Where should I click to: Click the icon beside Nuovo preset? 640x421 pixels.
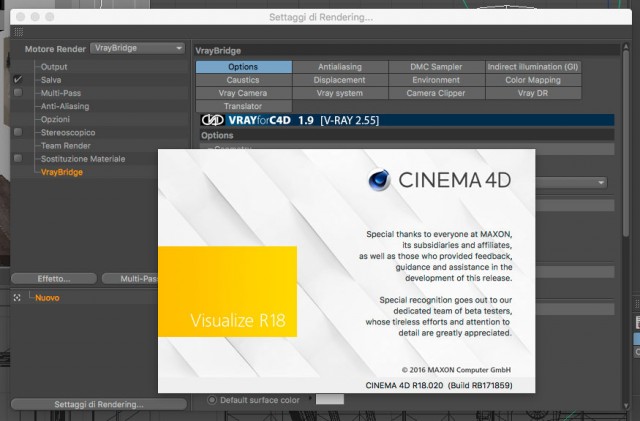coord(17,298)
